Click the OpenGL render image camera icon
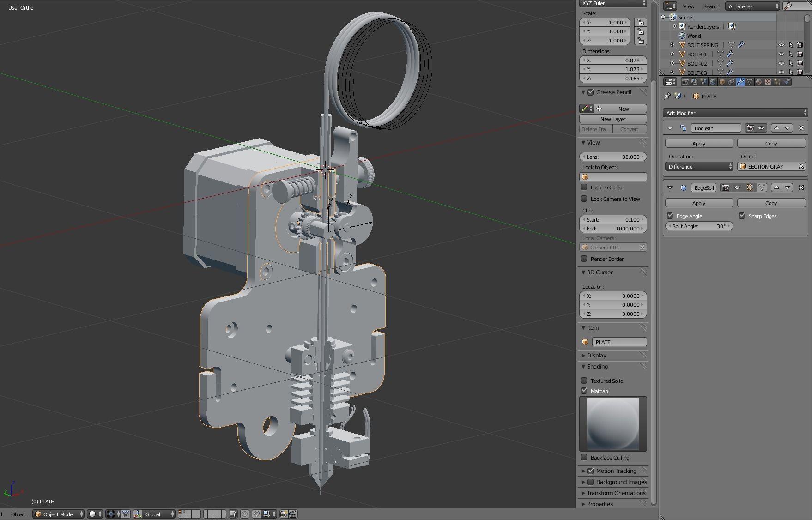812x520 pixels. point(284,514)
